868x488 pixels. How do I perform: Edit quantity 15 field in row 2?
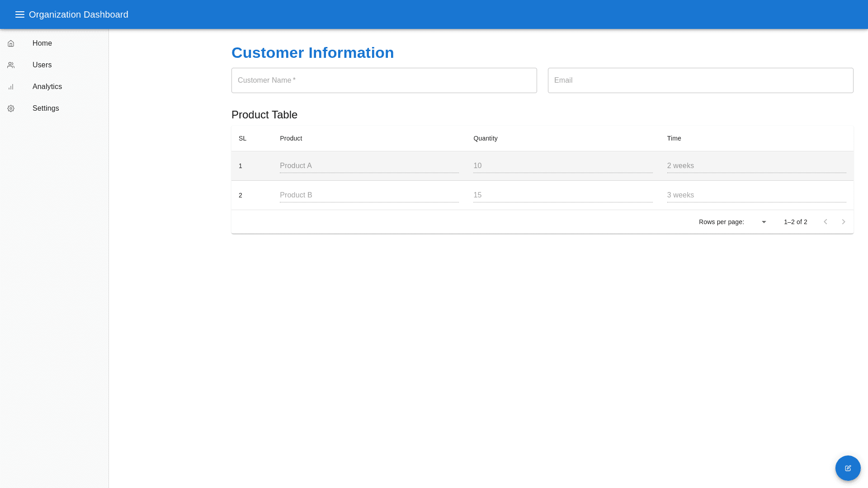[x=562, y=195]
